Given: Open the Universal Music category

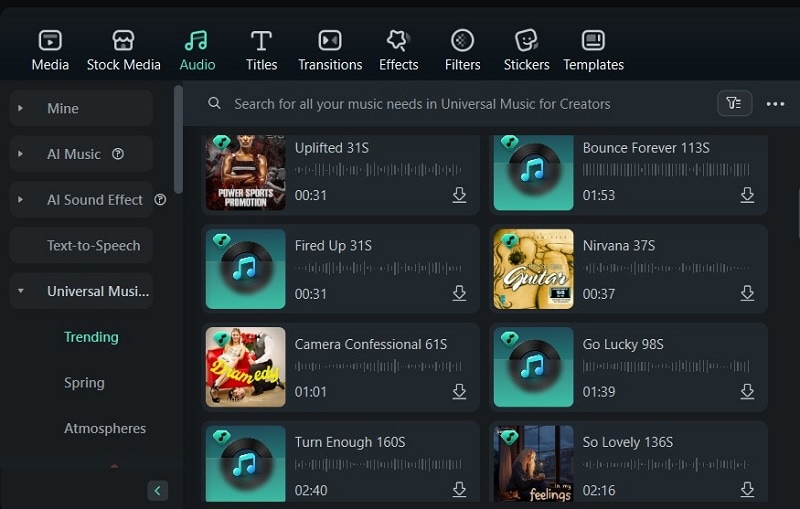Looking at the screenshot, I should point(81,291).
